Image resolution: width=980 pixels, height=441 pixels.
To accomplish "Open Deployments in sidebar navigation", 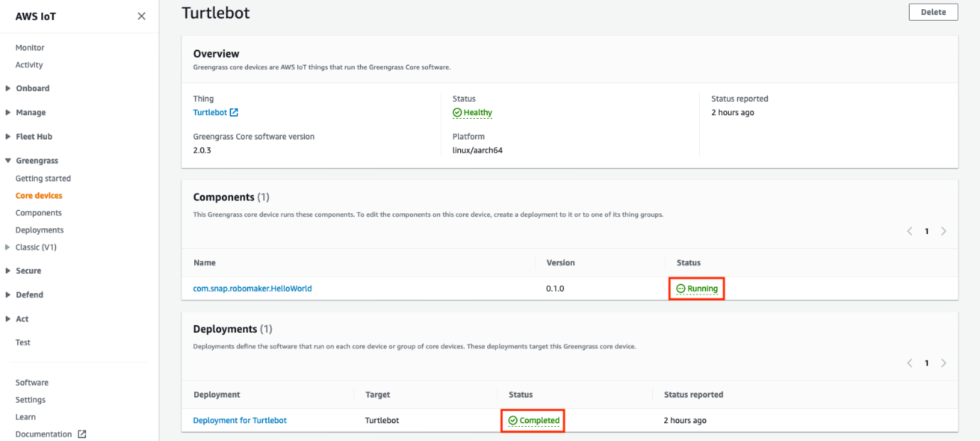I will click(x=40, y=230).
